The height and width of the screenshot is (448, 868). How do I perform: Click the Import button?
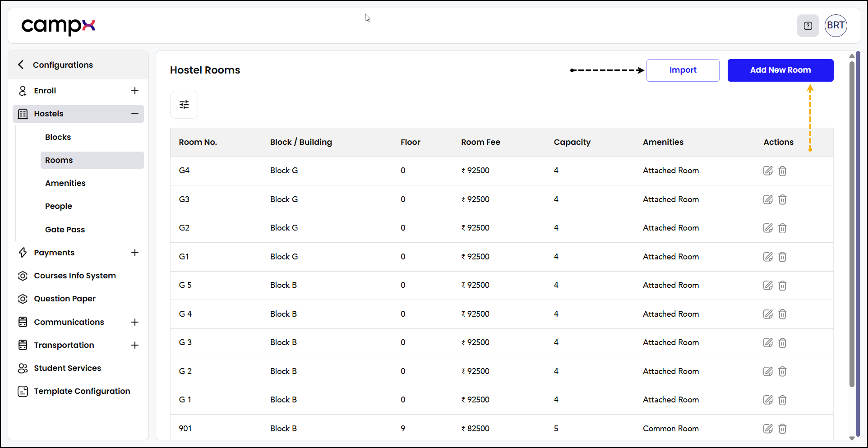pos(683,70)
